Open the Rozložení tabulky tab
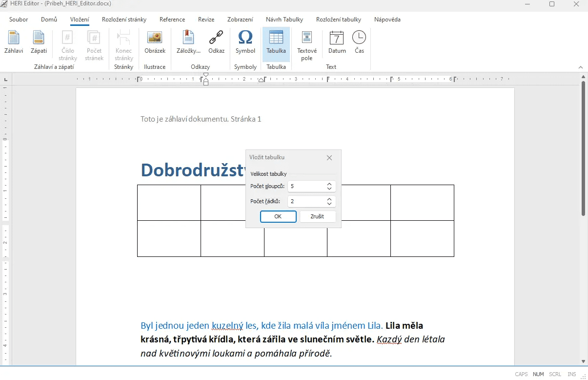The image size is (588, 380). point(339,20)
